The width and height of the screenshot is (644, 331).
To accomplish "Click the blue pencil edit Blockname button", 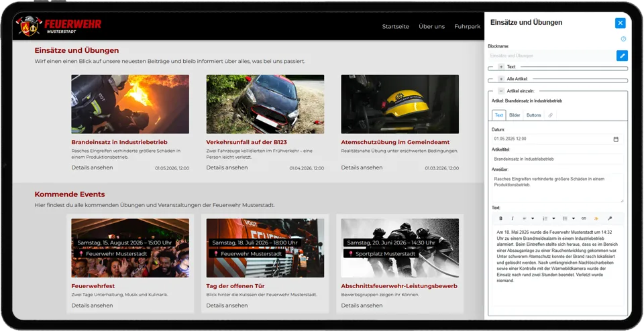I will [622, 56].
